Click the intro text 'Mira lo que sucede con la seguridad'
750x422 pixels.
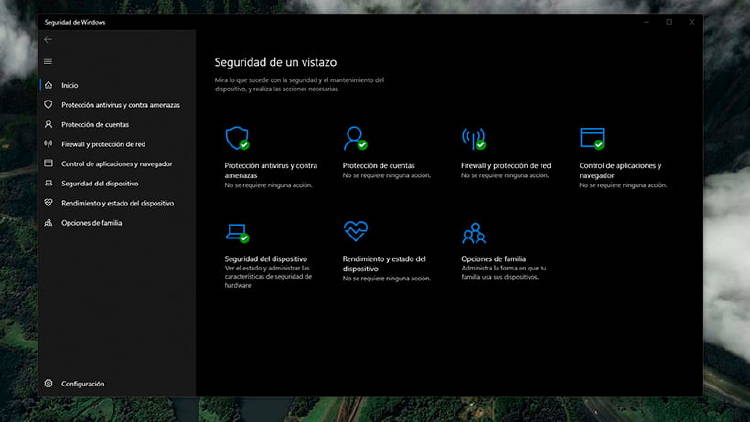coord(299,84)
